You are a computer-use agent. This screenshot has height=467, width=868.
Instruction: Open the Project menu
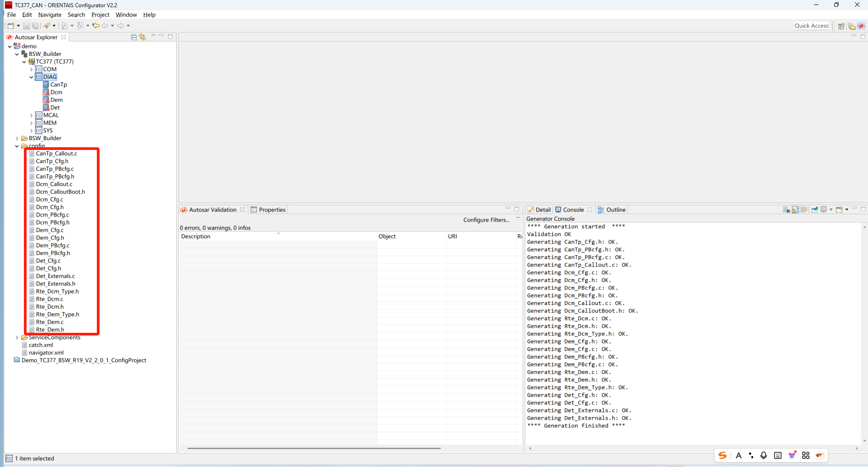tap(100, 15)
